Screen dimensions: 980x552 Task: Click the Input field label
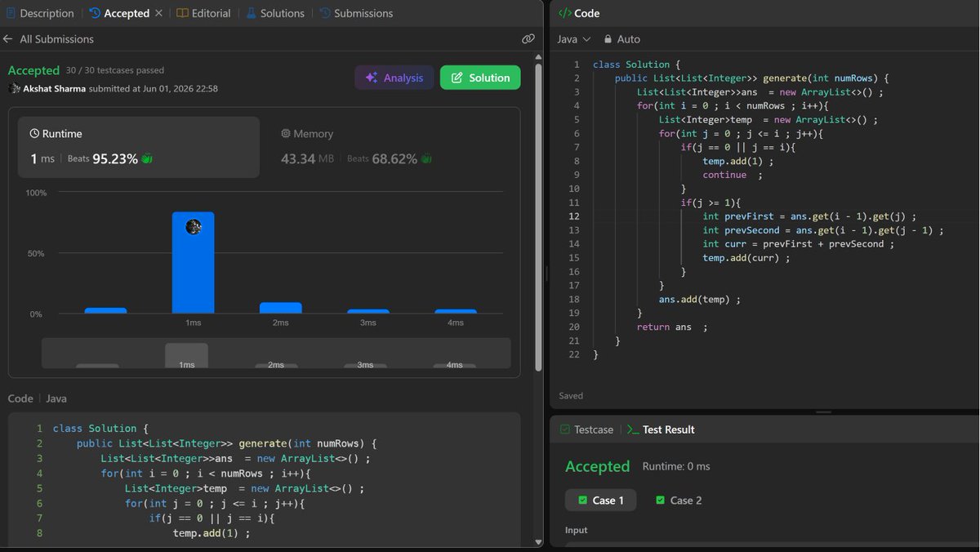coord(576,530)
